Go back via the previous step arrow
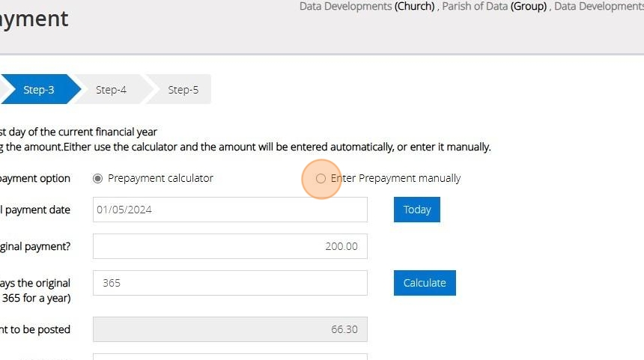This screenshot has height=360, width=644. [x=4, y=90]
